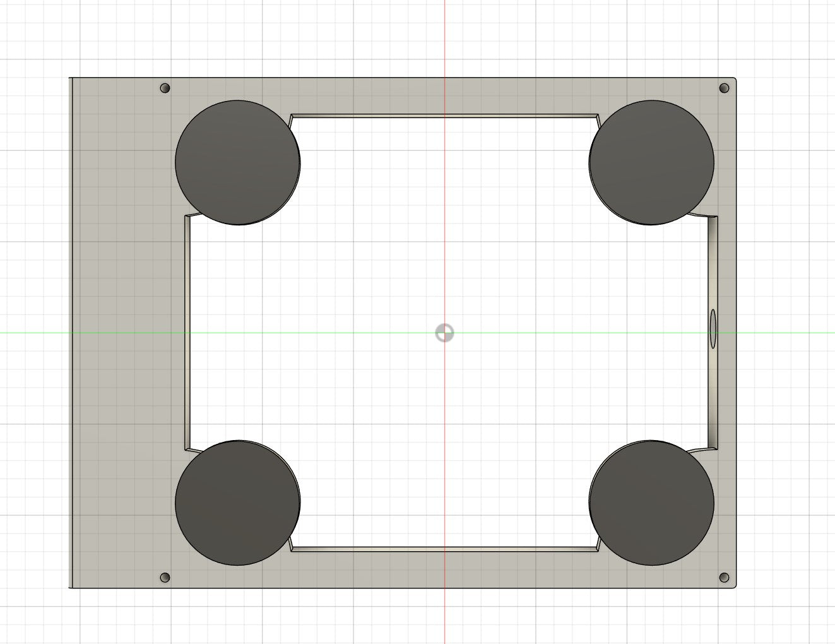Select the top-right dark cylinder face
835x644 pixels.
click(651, 162)
